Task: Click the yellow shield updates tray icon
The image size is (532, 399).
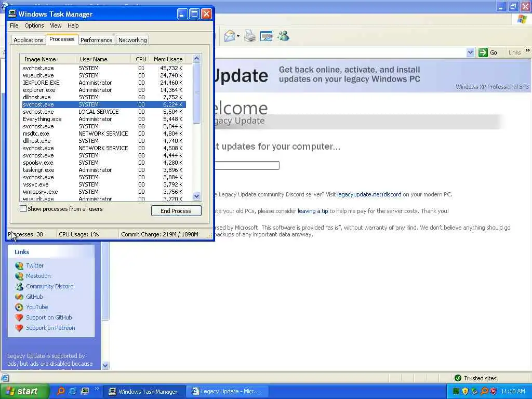Action: (x=465, y=391)
